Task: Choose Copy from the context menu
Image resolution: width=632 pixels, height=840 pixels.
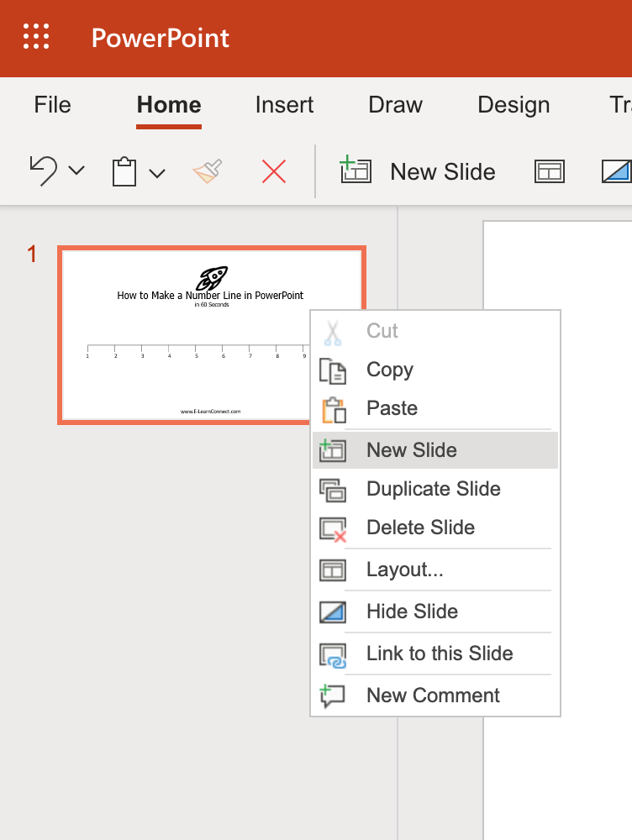Action: click(435, 370)
